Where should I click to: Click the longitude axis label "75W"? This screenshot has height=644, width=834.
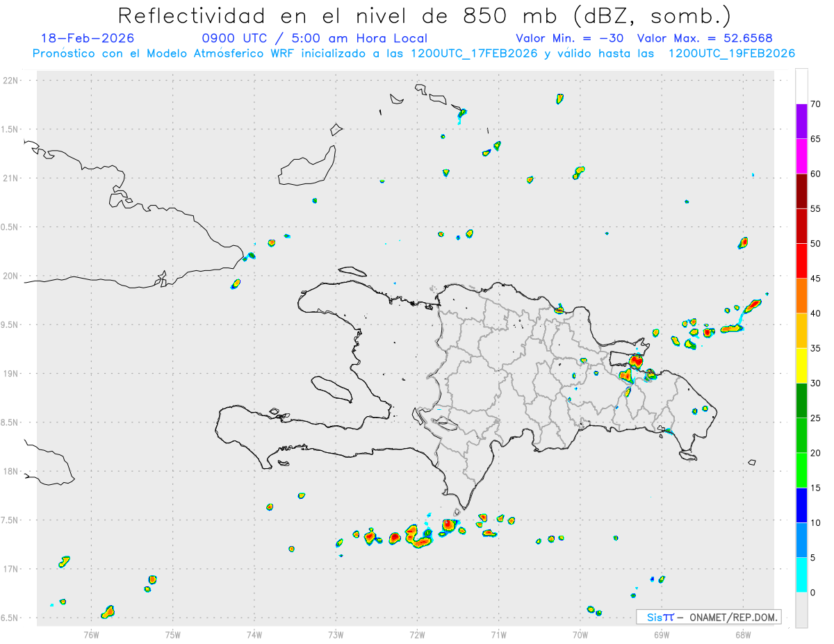(x=173, y=634)
